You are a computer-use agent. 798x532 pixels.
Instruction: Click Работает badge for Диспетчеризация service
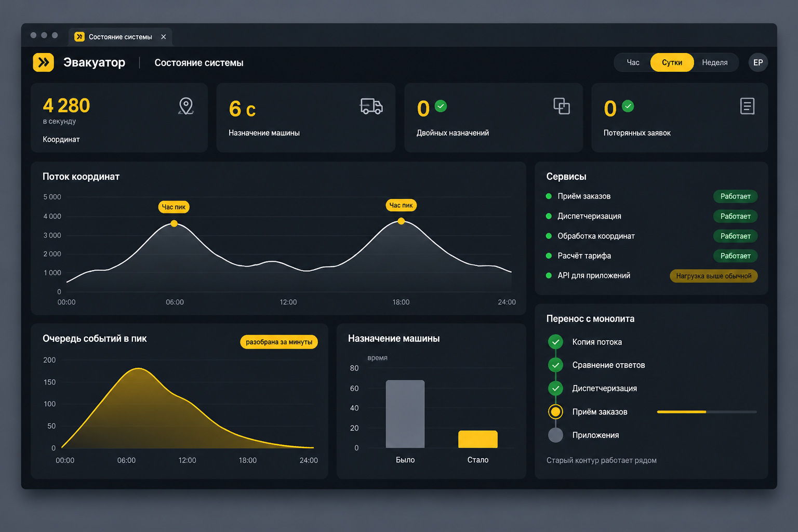coord(735,216)
